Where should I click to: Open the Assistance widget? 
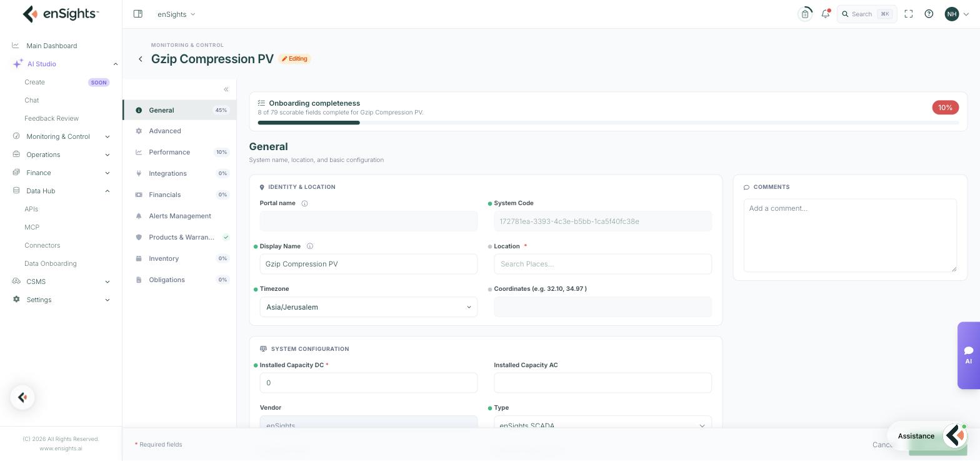click(x=927, y=436)
